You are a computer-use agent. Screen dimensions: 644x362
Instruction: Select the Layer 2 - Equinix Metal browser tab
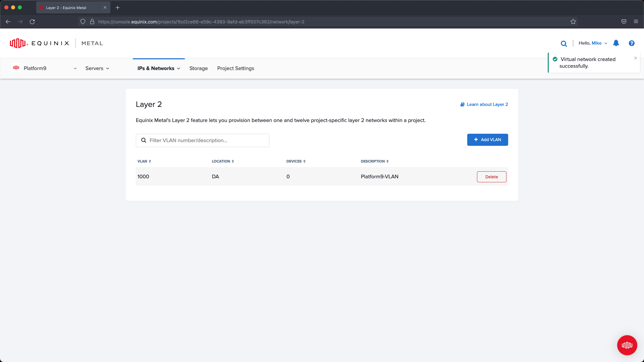[73, 7]
